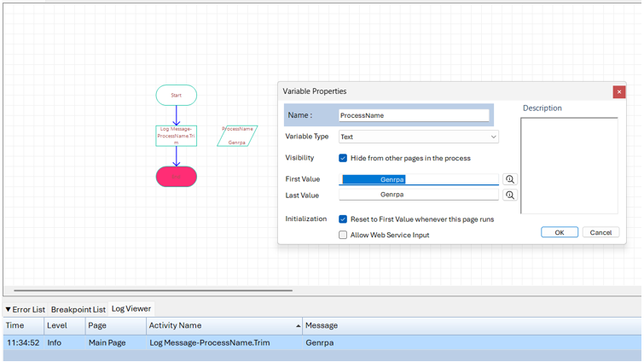Image resolution: width=644 pixels, height=362 pixels.
Task: Switch to the Log Viewer tab
Action: [x=131, y=309]
